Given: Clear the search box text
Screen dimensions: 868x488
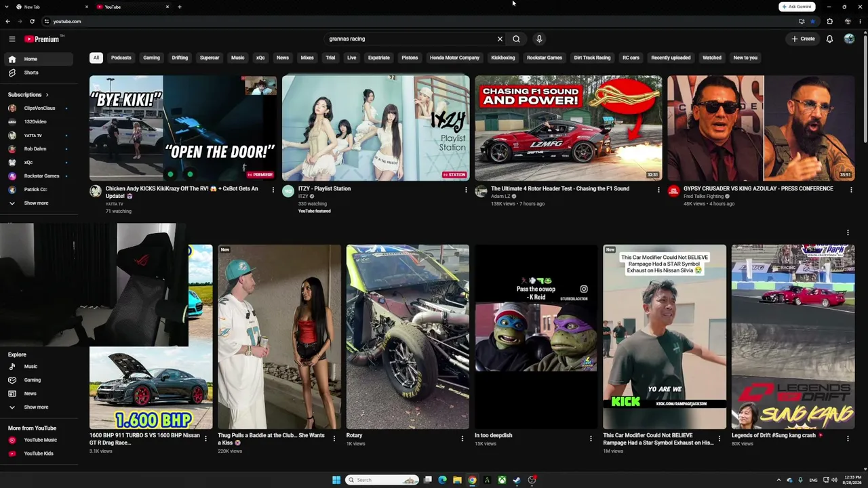Looking at the screenshot, I should pyautogui.click(x=500, y=39).
